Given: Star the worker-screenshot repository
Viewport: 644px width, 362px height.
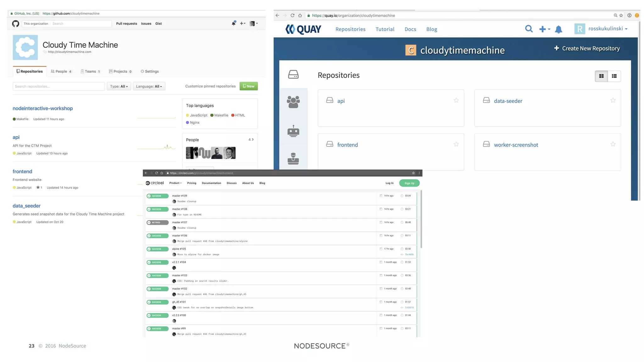Looking at the screenshot, I should [613, 144].
